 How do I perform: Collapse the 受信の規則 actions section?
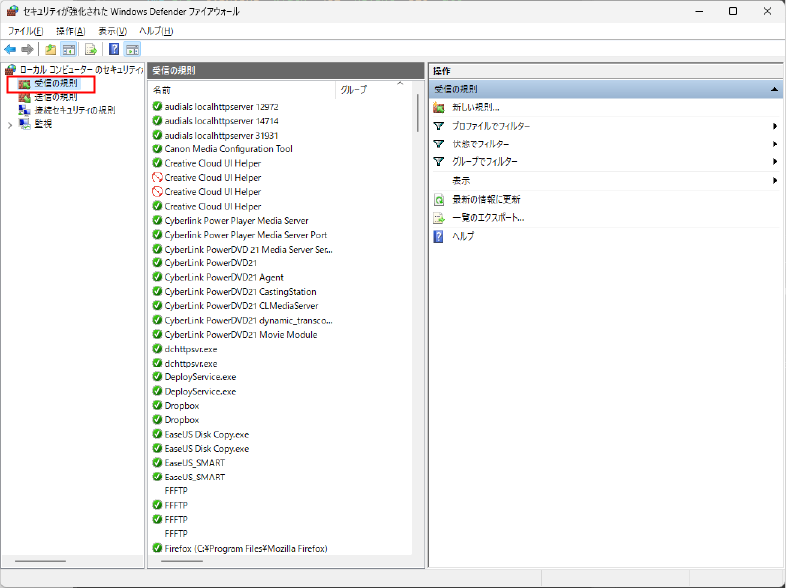coord(774,90)
